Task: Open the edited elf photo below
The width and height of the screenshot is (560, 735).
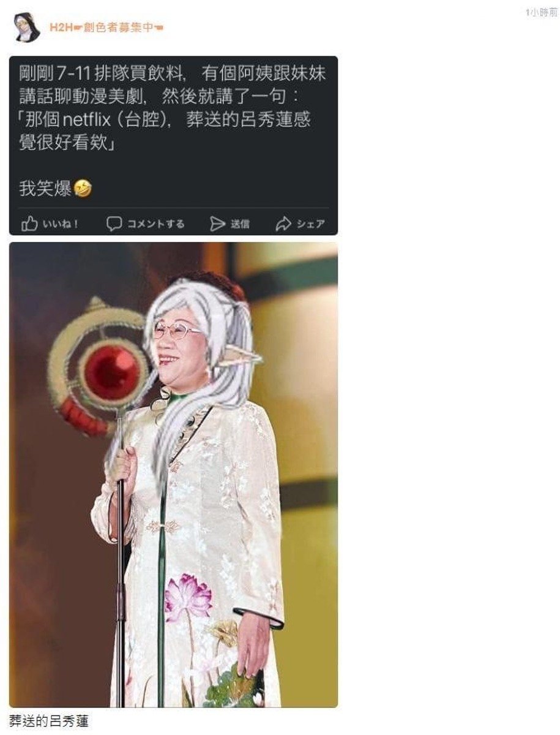Action: click(x=173, y=475)
